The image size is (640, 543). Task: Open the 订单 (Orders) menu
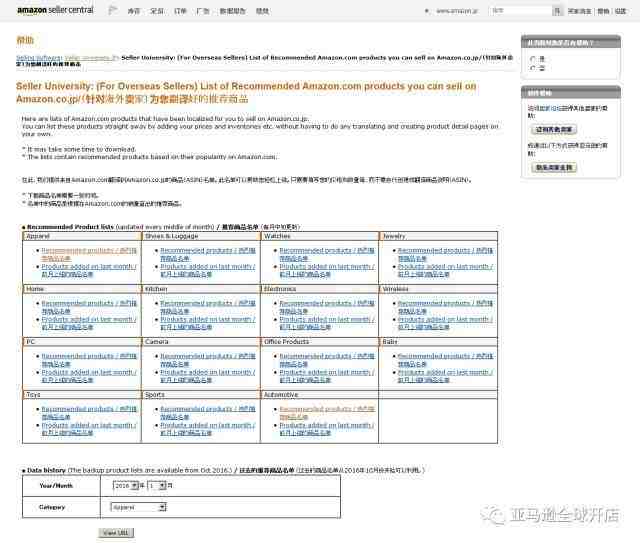tap(180, 11)
